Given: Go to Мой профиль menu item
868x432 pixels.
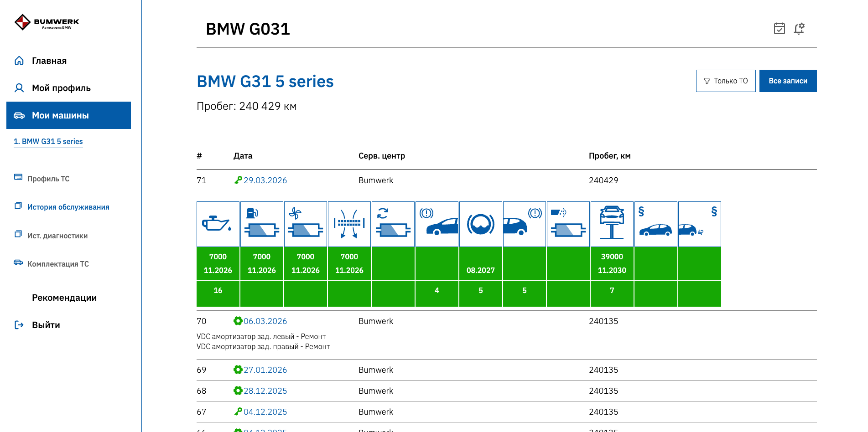Looking at the screenshot, I should [61, 88].
